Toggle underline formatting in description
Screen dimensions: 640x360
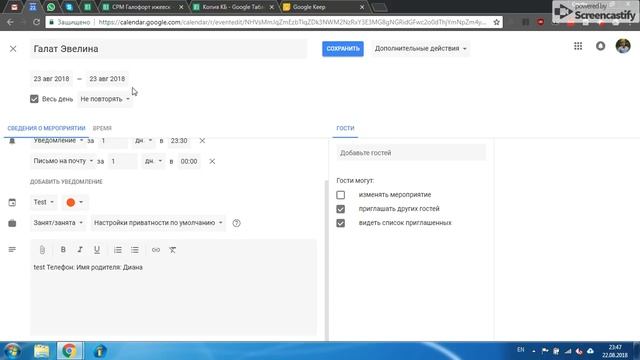97,250
